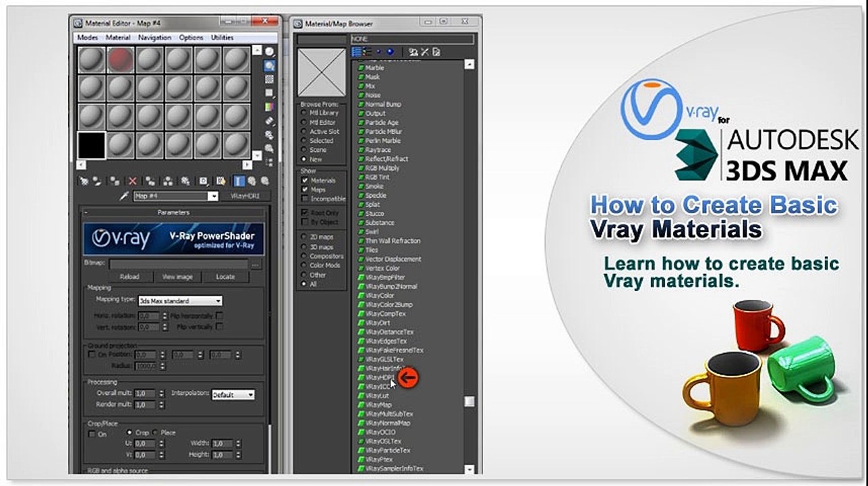Click the Reload button

(x=129, y=277)
